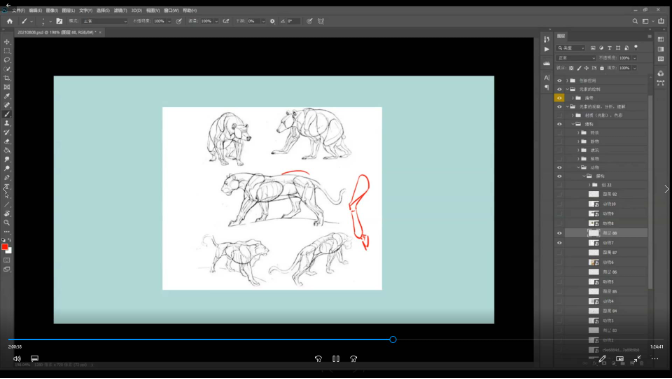The image size is (672, 379).
Task: Click the text layer filter icon
Action: pyautogui.click(x=609, y=48)
